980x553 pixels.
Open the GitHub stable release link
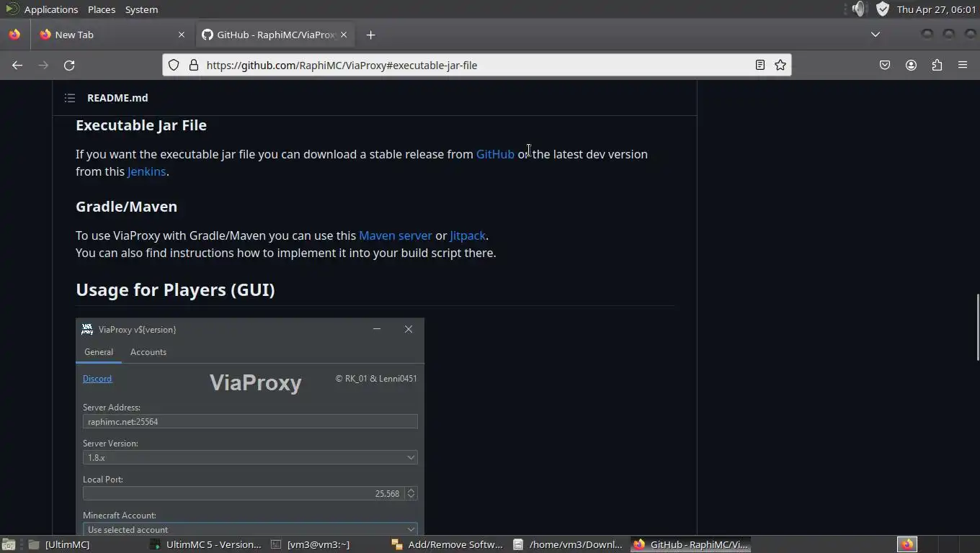click(x=495, y=154)
